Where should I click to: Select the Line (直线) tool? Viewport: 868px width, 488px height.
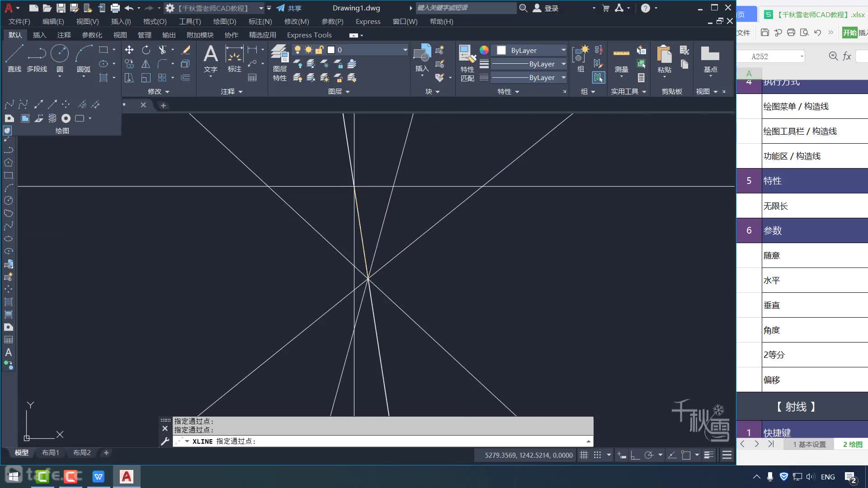coord(14,59)
